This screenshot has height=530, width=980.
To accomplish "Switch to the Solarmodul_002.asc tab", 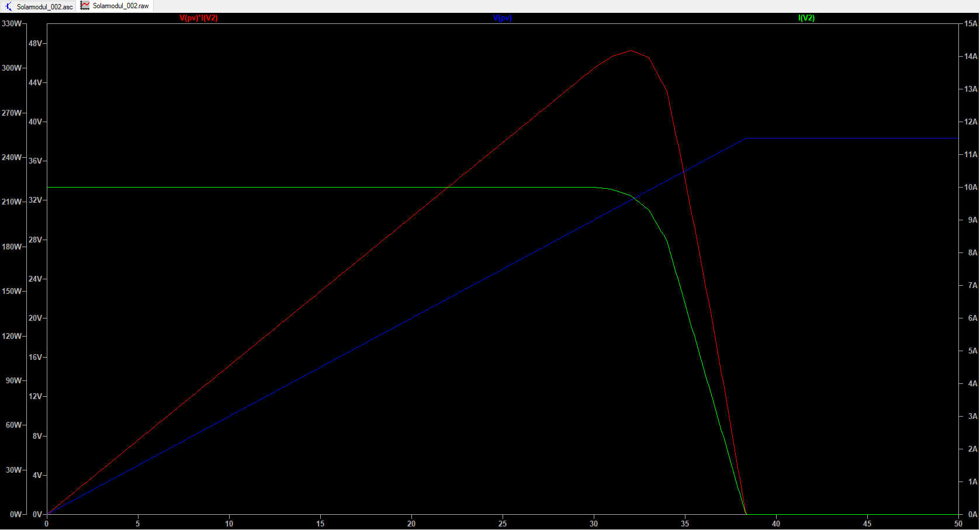I will click(x=44, y=6).
